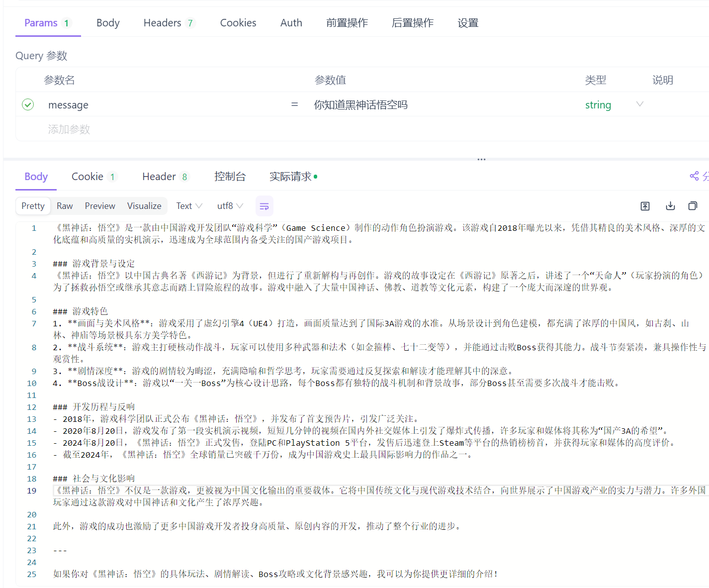Open the response Header tab
The height and width of the screenshot is (588, 709).
166,177
